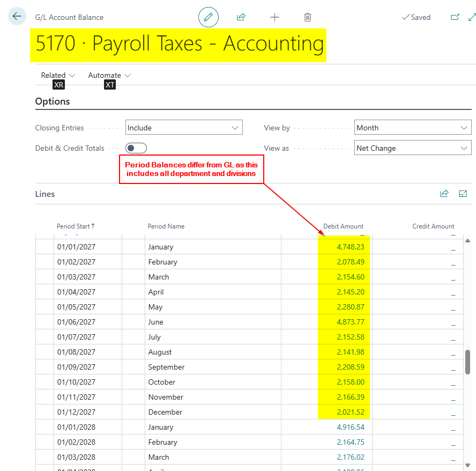Maximize the Lines section with expand icon
The width and height of the screenshot is (476, 471).
[x=463, y=194]
